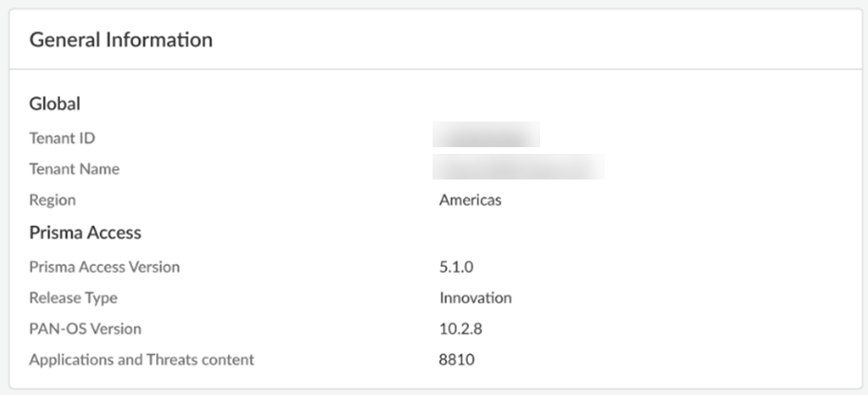This screenshot has height=395, width=868.
Task: Click the Applications and Threats content label
Action: click(x=142, y=360)
